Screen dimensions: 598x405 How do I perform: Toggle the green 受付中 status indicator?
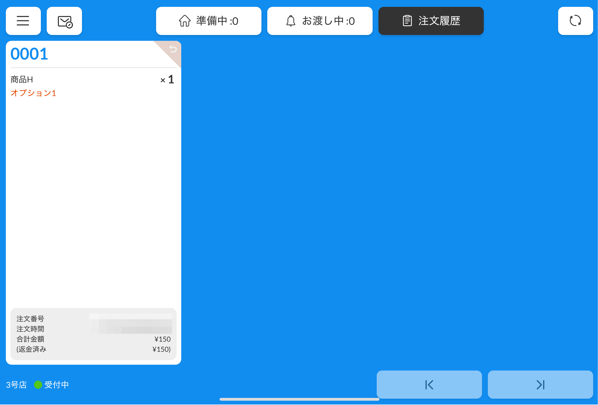(38, 385)
